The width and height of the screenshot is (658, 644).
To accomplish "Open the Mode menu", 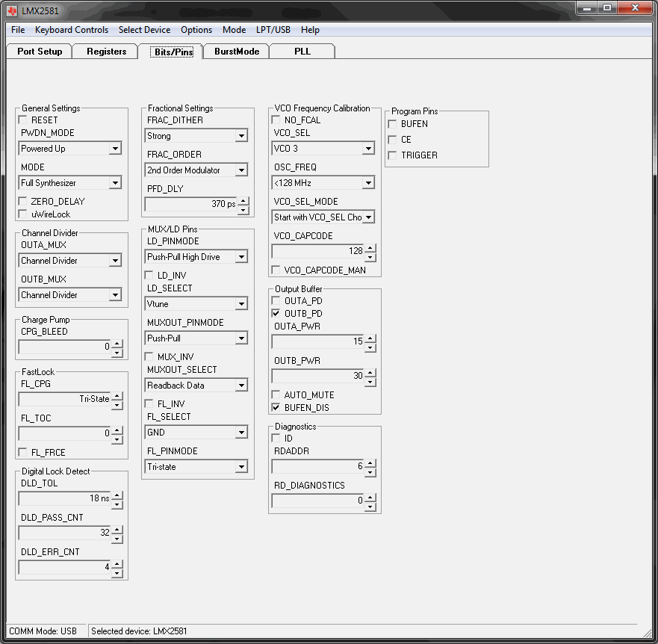I will [235, 30].
